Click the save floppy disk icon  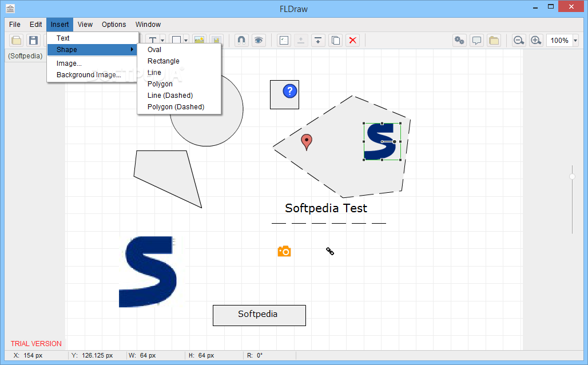[33, 41]
